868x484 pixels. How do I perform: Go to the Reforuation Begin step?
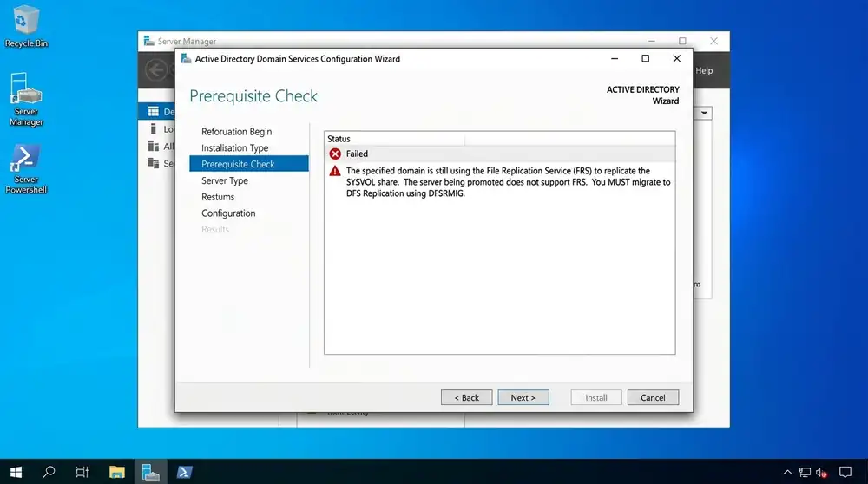[236, 132]
